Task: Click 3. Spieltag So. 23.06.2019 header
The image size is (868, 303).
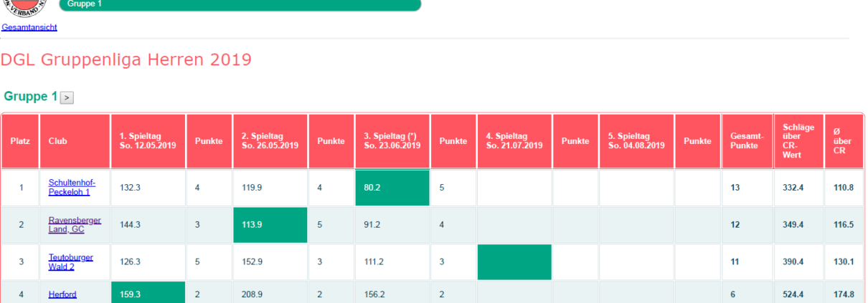Action: [x=392, y=141]
